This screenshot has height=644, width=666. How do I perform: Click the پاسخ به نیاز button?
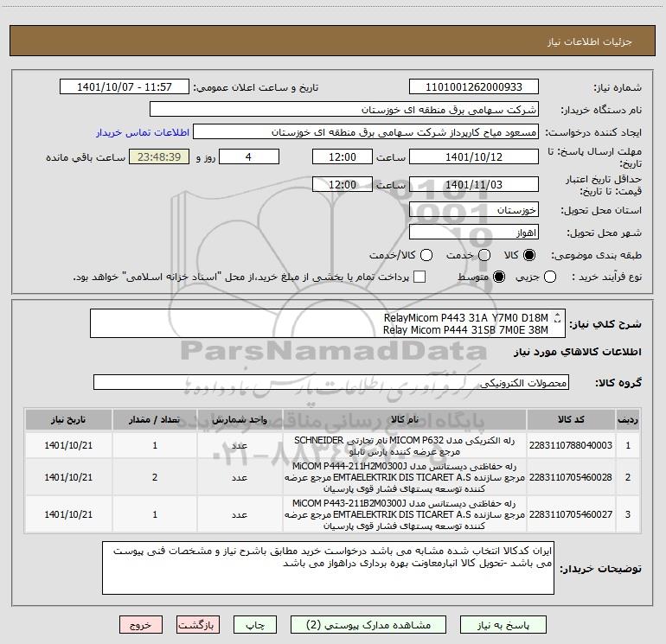[x=503, y=625]
